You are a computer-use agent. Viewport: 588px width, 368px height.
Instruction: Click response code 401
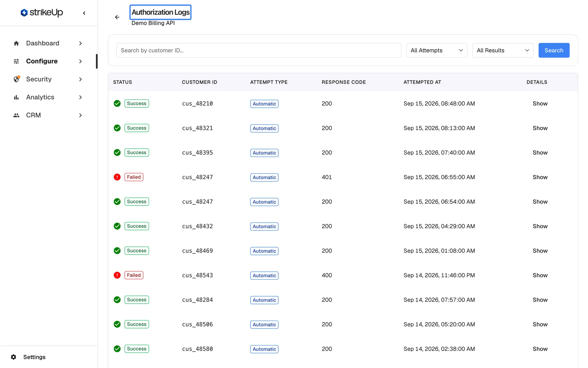click(327, 177)
